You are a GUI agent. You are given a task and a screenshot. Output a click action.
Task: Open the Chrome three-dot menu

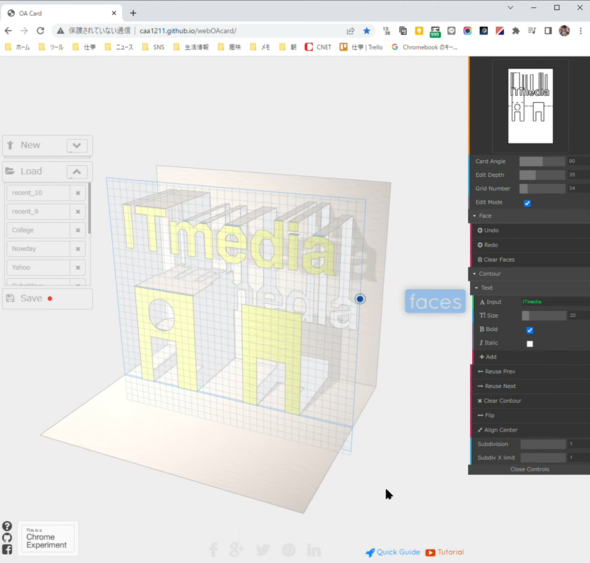pyautogui.click(x=581, y=31)
